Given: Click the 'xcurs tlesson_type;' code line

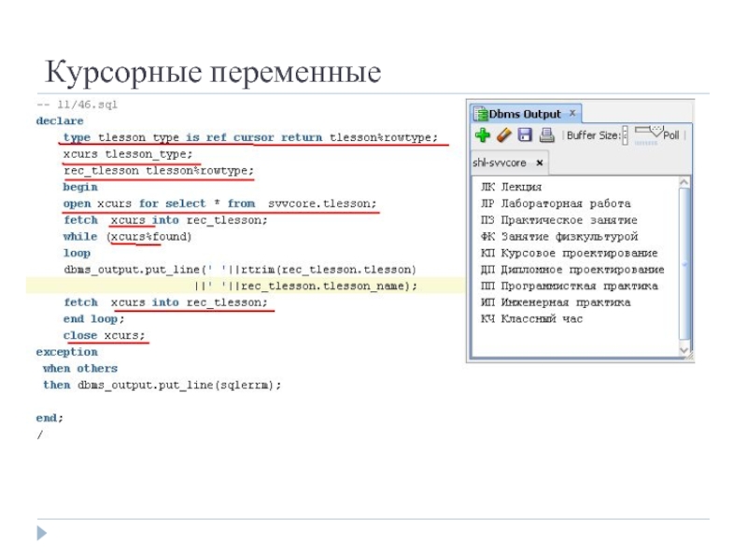Looking at the screenshot, I should [128, 154].
